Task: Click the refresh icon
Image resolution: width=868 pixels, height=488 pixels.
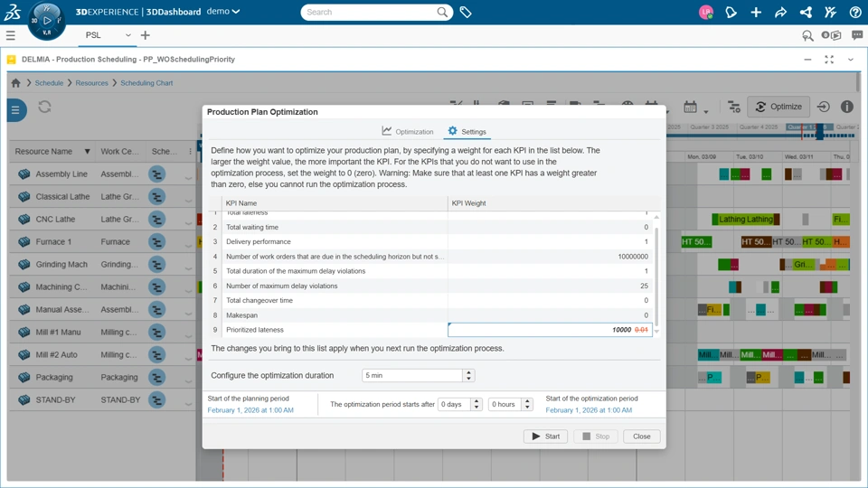Action: 45,107
